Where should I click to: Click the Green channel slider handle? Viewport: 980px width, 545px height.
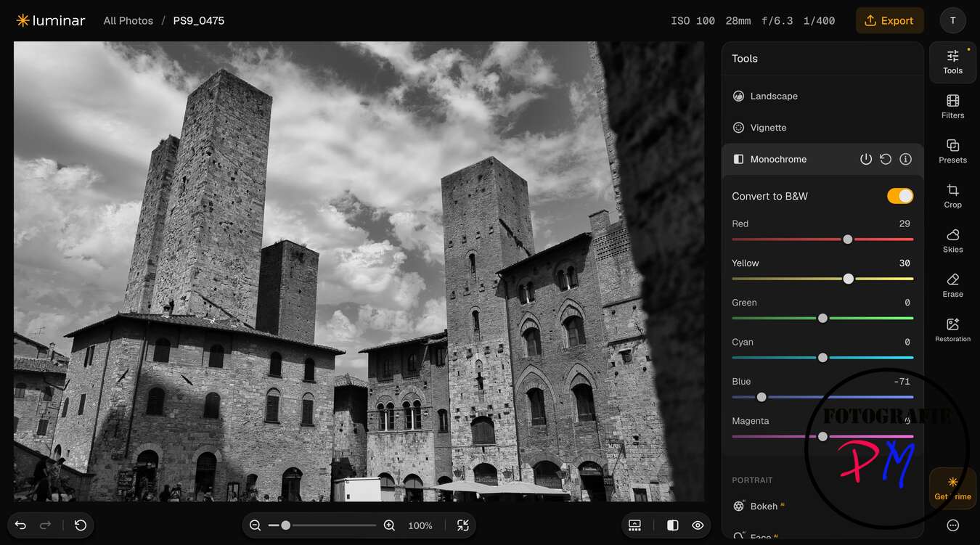[822, 318]
